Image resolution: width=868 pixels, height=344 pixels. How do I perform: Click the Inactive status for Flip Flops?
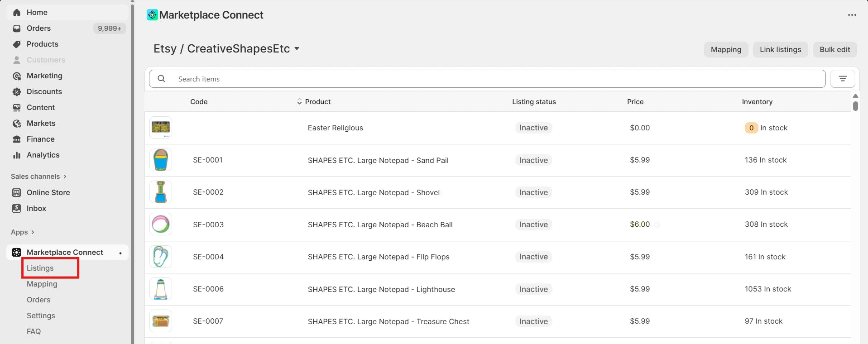click(x=533, y=257)
